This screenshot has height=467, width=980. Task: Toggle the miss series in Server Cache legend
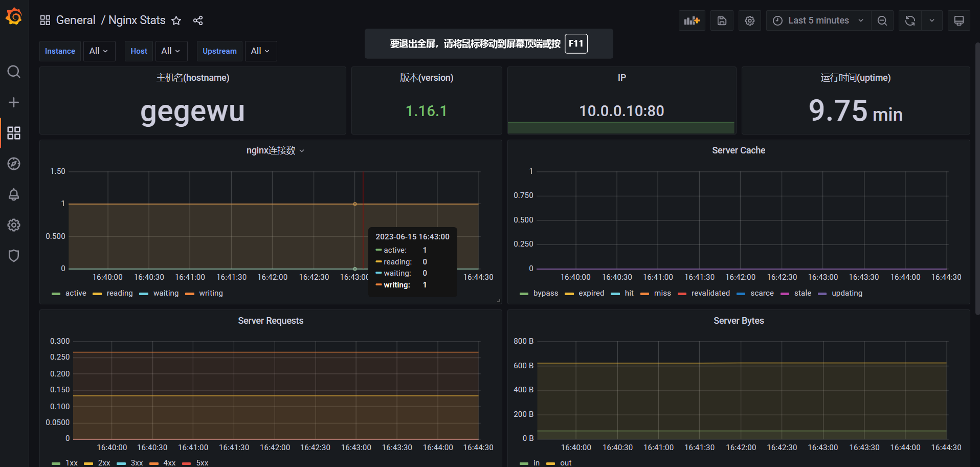pos(662,293)
